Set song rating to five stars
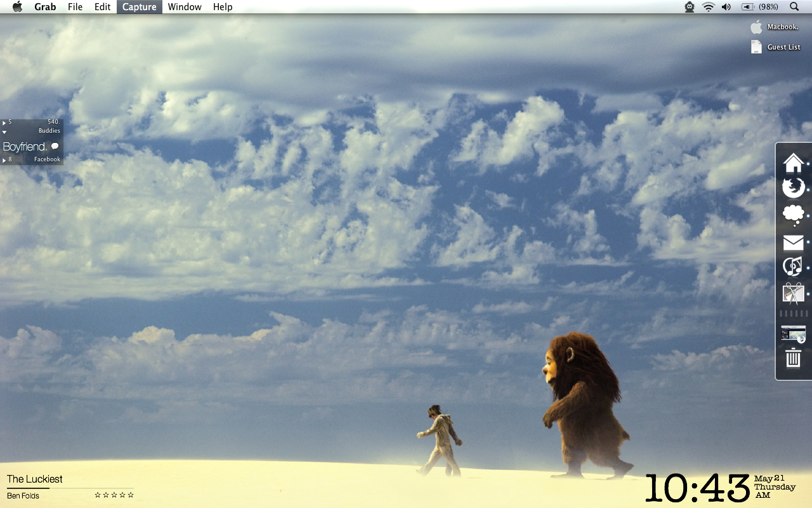 coord(131,495)
